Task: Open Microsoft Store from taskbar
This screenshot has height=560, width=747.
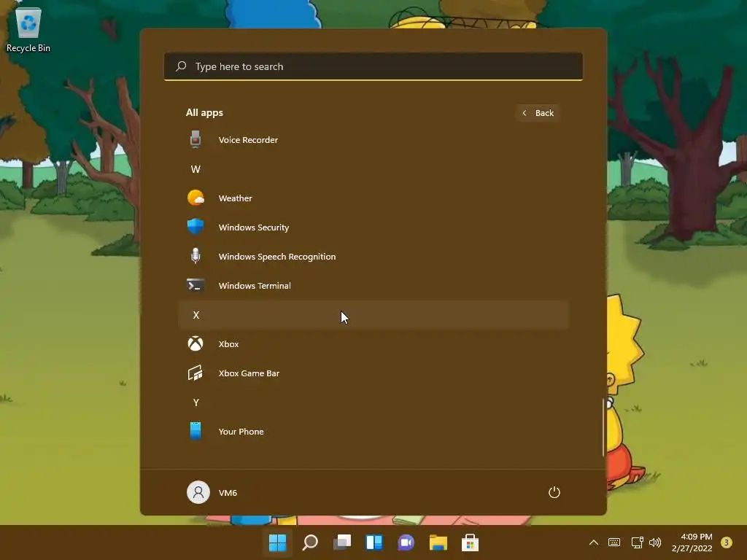Action: (x=471, y=542)
